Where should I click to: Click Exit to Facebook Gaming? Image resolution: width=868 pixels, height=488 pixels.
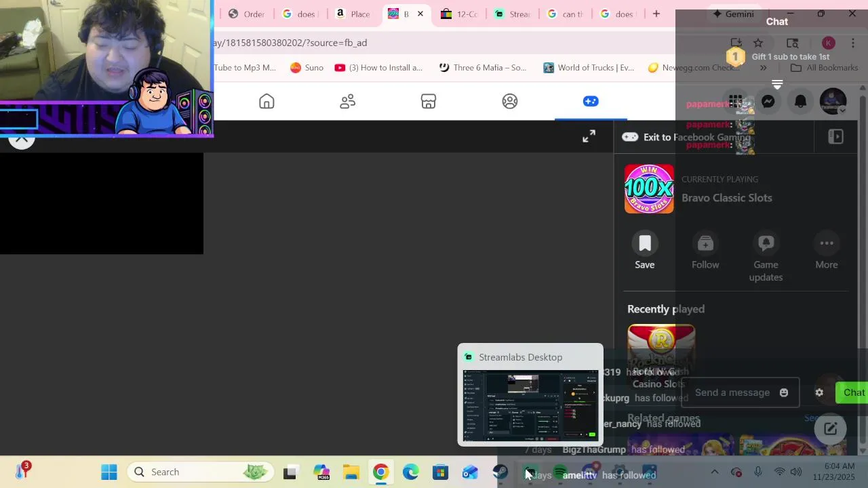(x=687, y=137)
